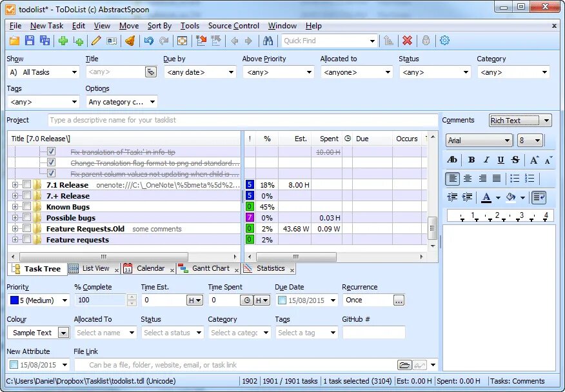Switch to the Gantt Chart tab
The width and height of the screenshot is (565, 392).
coord(211,268)
